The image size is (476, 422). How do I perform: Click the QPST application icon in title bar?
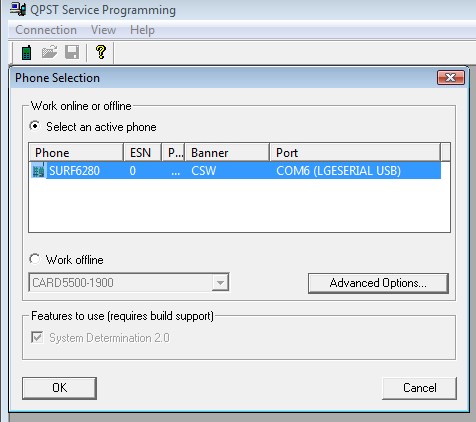click(x=18, y=9)
